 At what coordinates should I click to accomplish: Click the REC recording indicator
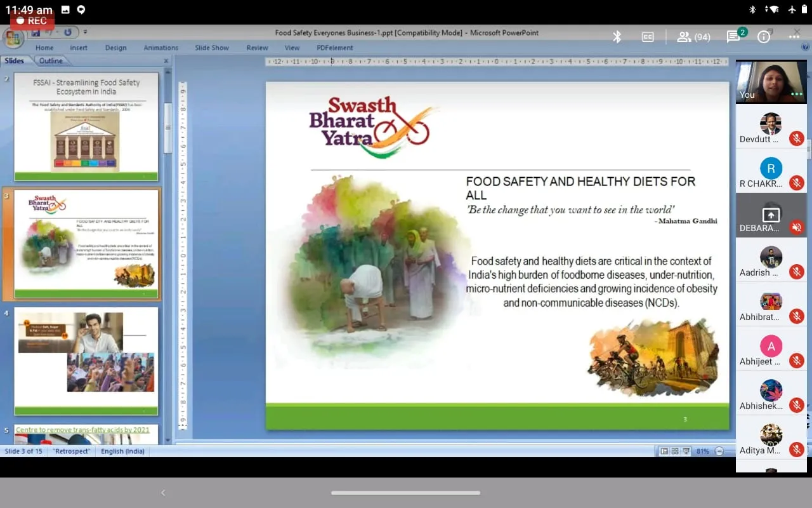(x=31, y=21)
